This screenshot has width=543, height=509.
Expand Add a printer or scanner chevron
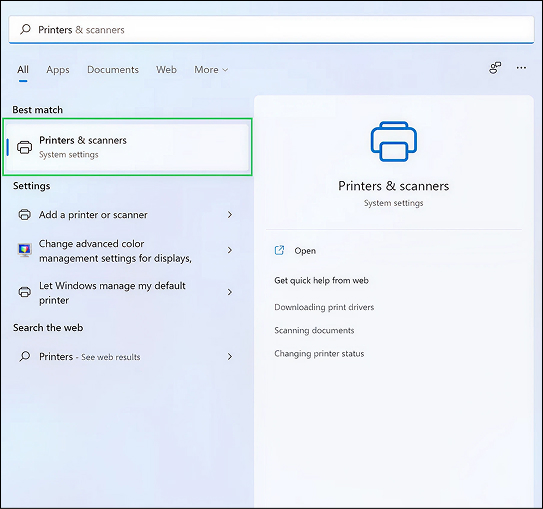[x=230, y=215]
